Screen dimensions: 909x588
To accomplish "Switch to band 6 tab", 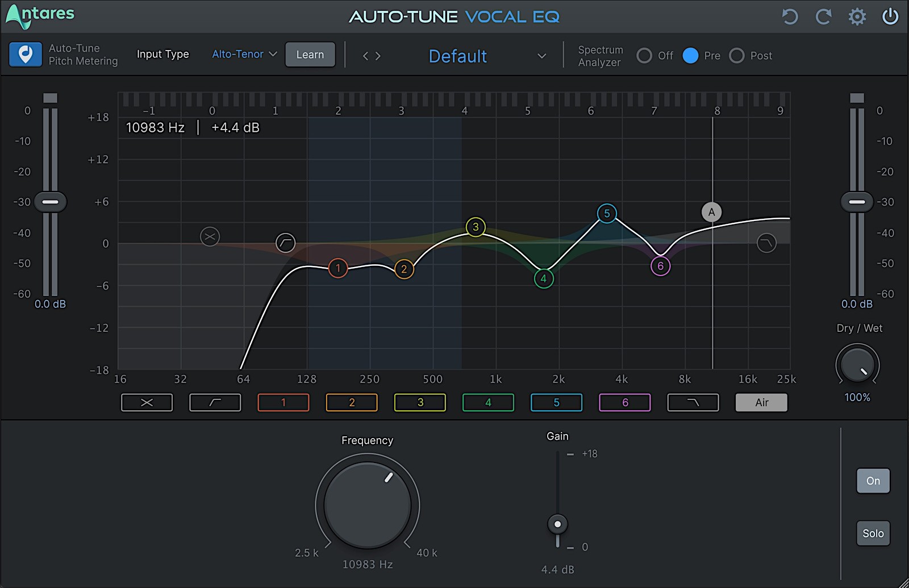I will (x=625, y=402).
